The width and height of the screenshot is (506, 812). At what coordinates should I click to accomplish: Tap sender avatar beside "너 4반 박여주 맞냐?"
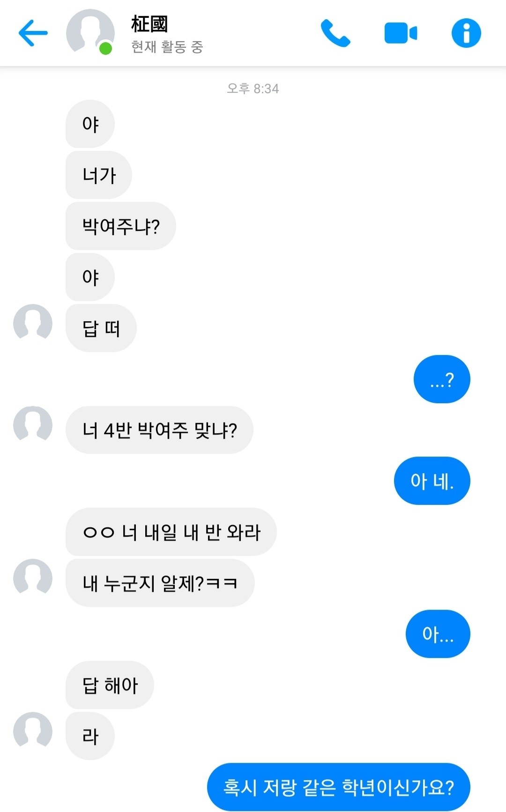click(33, 425)
